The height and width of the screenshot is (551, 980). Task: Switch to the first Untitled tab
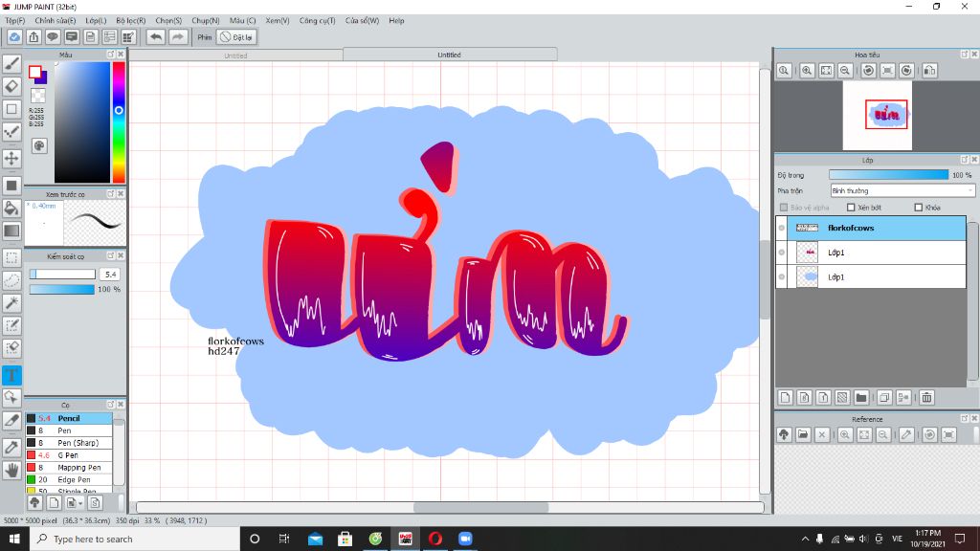click(235, 55)
